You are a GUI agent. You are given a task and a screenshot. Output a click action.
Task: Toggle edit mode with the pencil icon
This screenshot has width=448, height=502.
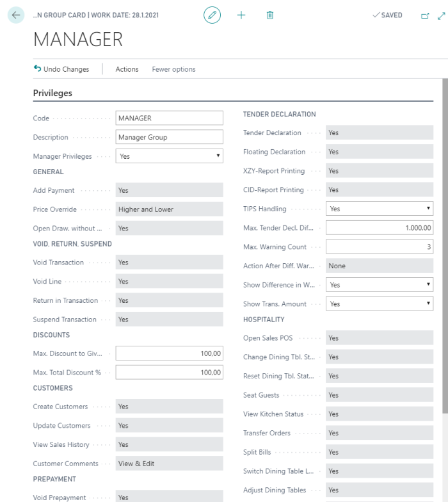(212, 15)
